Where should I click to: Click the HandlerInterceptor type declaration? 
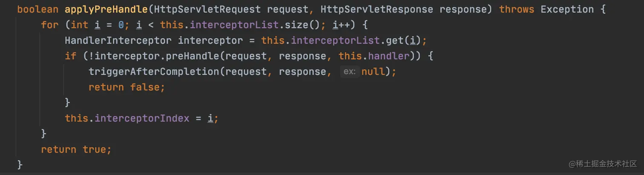click(118, 41)
